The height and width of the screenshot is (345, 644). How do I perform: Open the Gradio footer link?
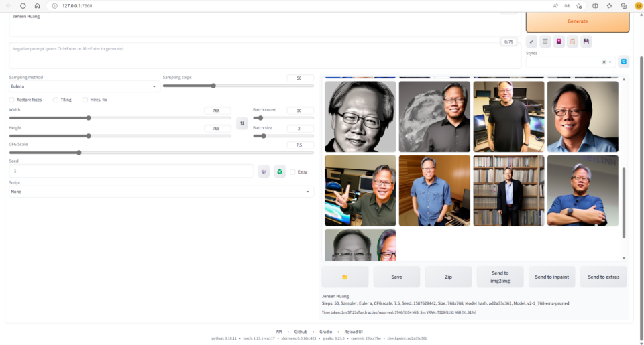tap(326, 332)
